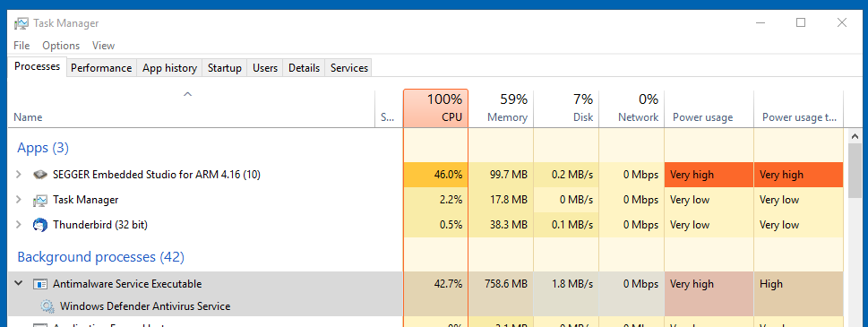Image resolution: width=868 pixels, height=327 pixels.
Task: Sort by the Disk column header
Action: [566, 108]
